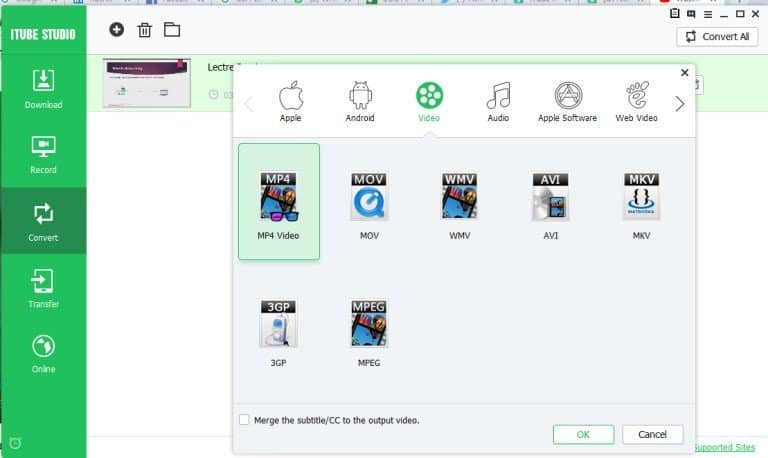Open the Online section in sidebar
This screenshot has width=768, height=458.
pos(43,354)
